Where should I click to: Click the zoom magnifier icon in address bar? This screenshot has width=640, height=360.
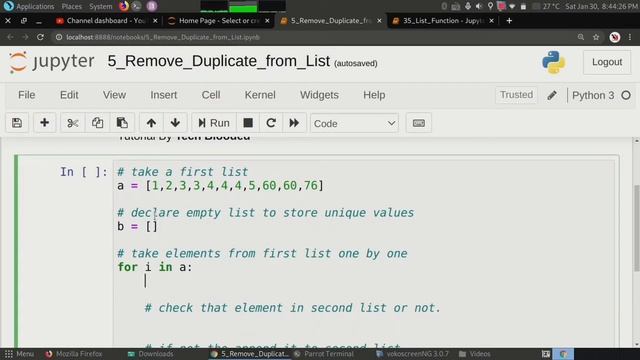580,37
